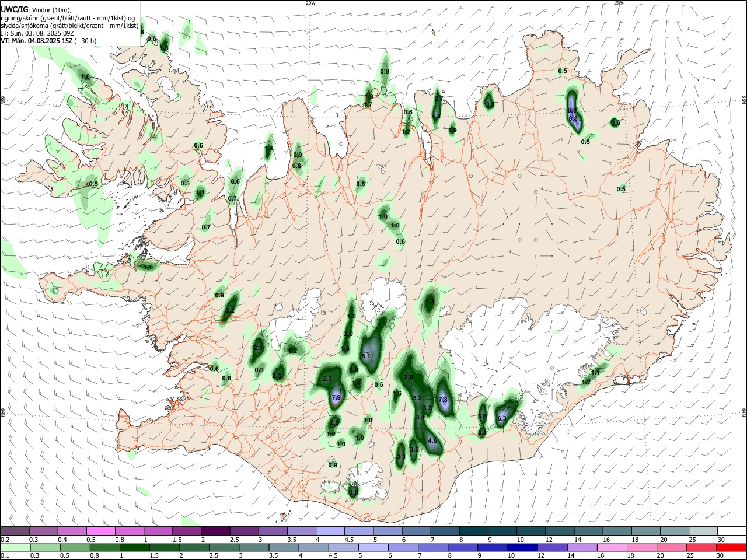Click the 5.1 precipitation value on map
Image resolution: width=747 pixels, height=560 pixels.
[x=366, y=356]
